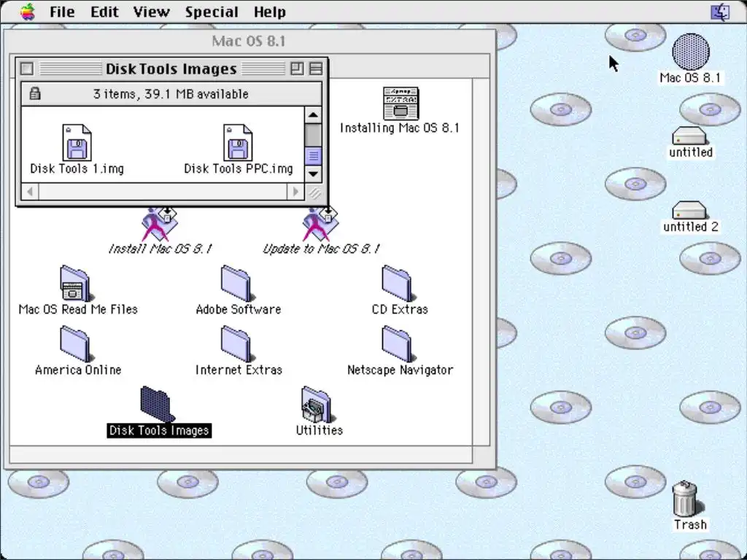Select the untitled hard disk icon
747x560 pixels.
pyautogui.click(x=689, y=136)
